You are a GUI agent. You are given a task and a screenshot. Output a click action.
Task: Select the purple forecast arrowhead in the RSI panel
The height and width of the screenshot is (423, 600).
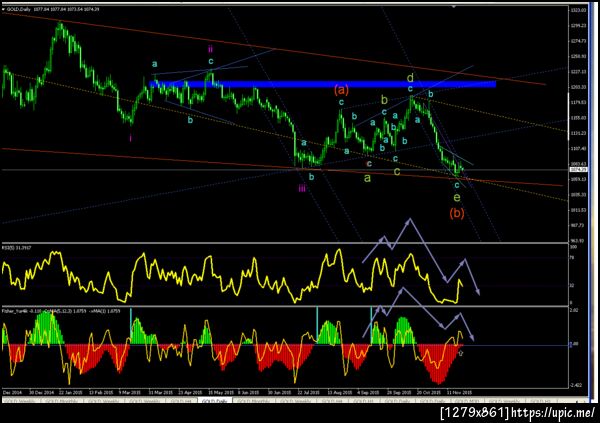(477, 291)
